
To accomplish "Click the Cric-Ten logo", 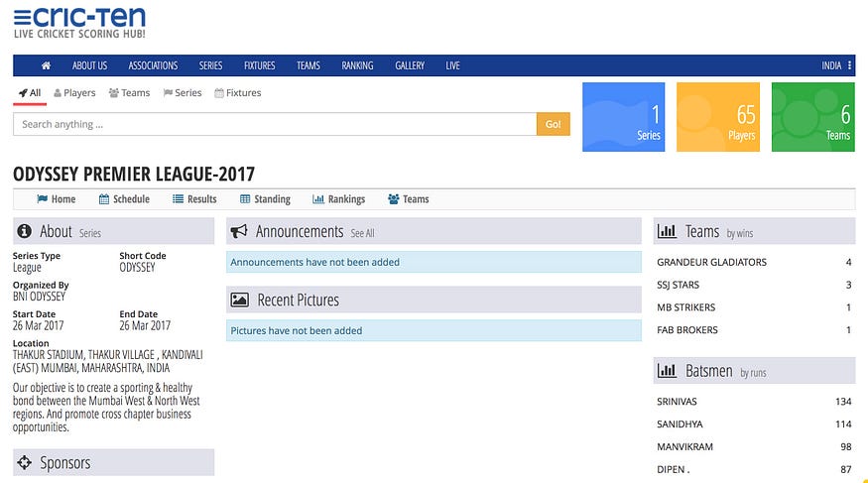I will (x=79, y=22).
